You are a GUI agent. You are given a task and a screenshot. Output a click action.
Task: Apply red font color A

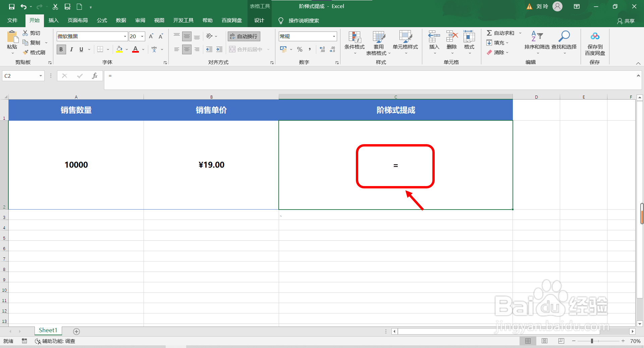point(136,49)
